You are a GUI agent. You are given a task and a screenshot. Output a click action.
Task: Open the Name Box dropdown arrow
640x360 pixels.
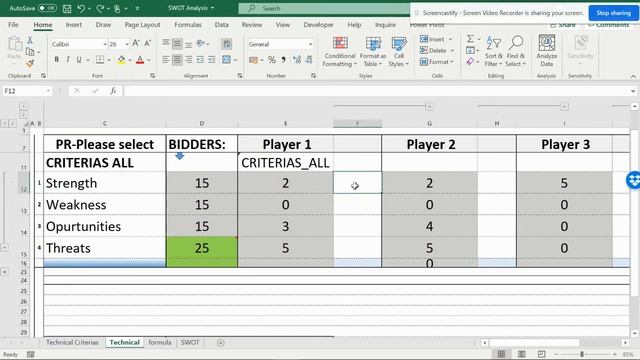48,91
